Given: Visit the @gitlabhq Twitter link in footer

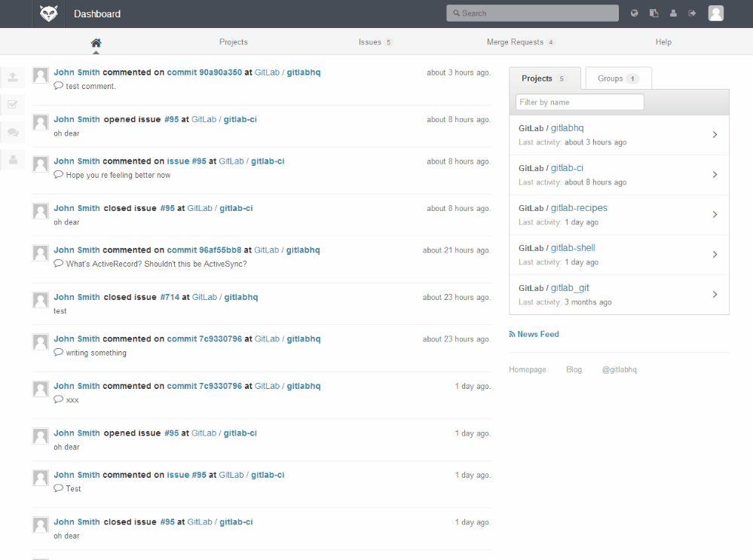Looking at the screenshot, I should pos(619,369).
